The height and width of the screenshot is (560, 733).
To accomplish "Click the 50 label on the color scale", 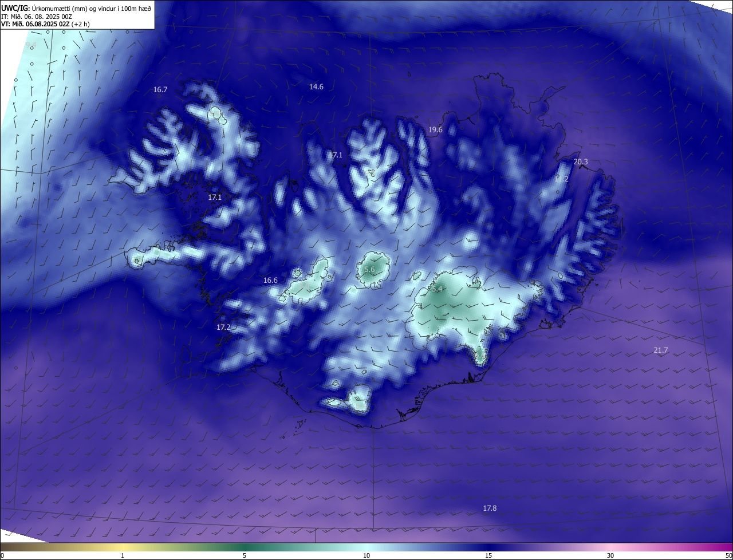I will click(x=728, y=555).
